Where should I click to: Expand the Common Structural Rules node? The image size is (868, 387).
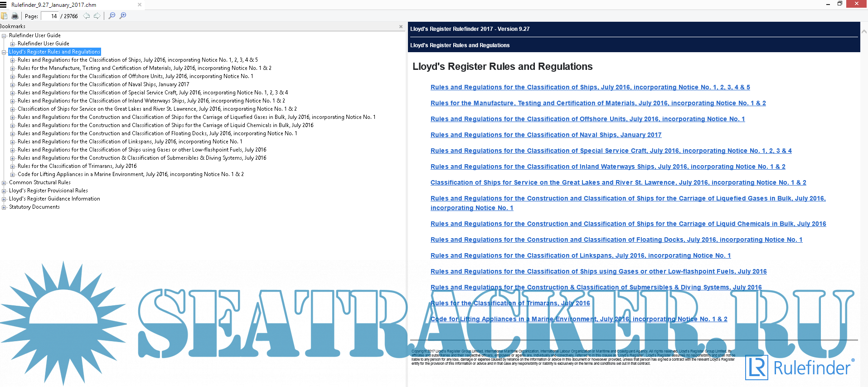[4, 183]
